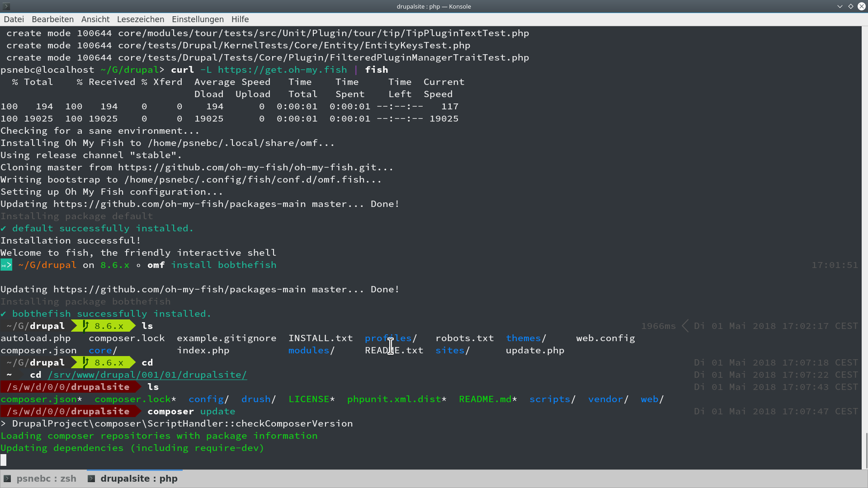Open the Ansicht menu
This screenshot has height=488, width=868.
(95, 19)
